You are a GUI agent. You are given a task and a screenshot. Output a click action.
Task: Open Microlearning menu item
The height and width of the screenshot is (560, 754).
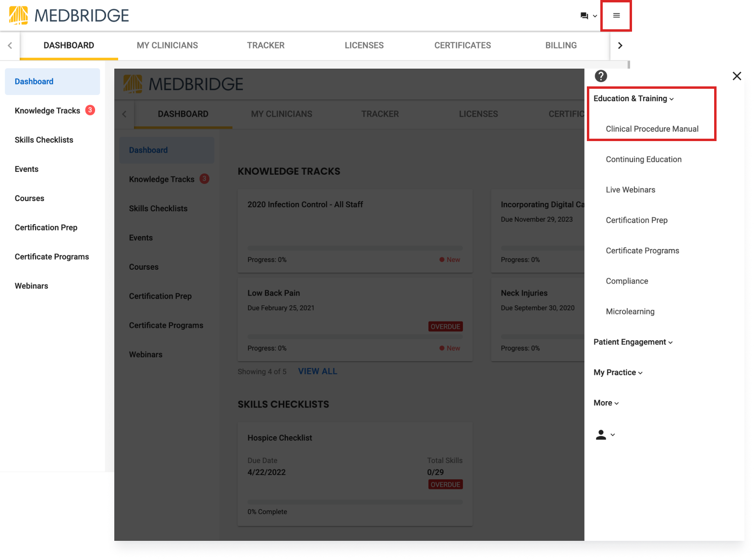click(630, 311)
